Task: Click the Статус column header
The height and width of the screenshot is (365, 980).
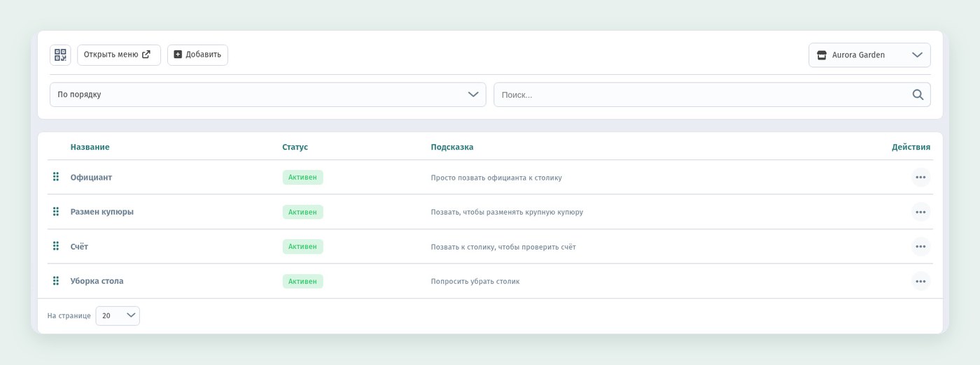Action: (x=295, y=147)
